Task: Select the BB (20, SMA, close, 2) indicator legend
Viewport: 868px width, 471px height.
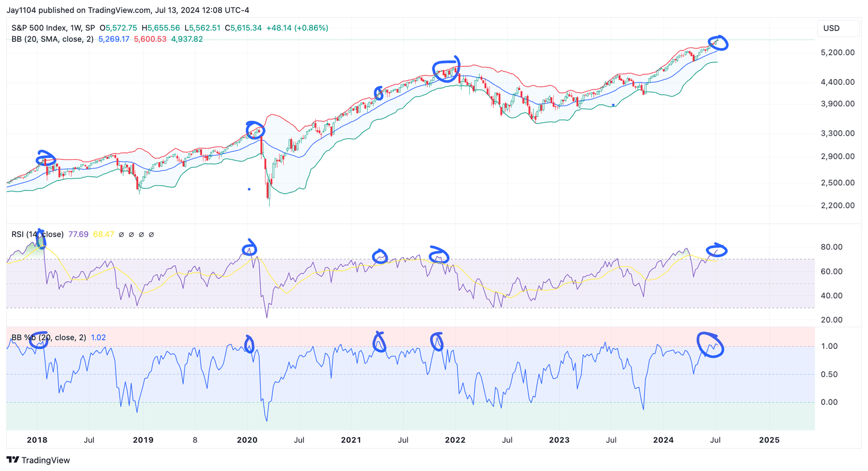Action: pyautogui.click(x=53, y=39)
